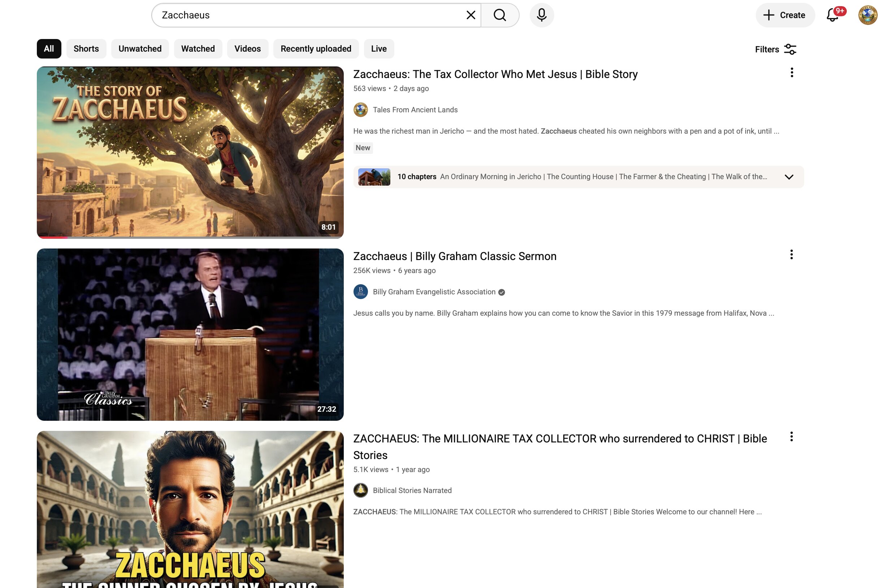
Task: Select the Videos filter chip
Action: (x=247, y=49)
